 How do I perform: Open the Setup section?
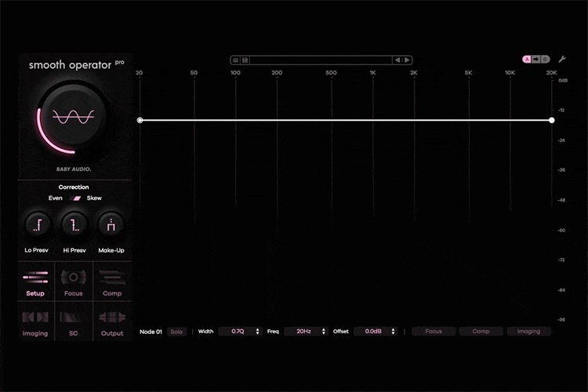pos(35,282)
